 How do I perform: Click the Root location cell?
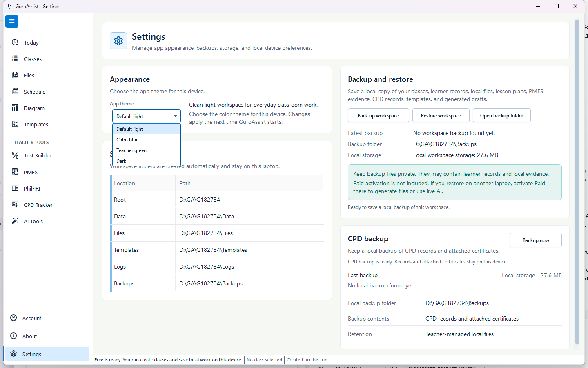(x=143, y=200)
